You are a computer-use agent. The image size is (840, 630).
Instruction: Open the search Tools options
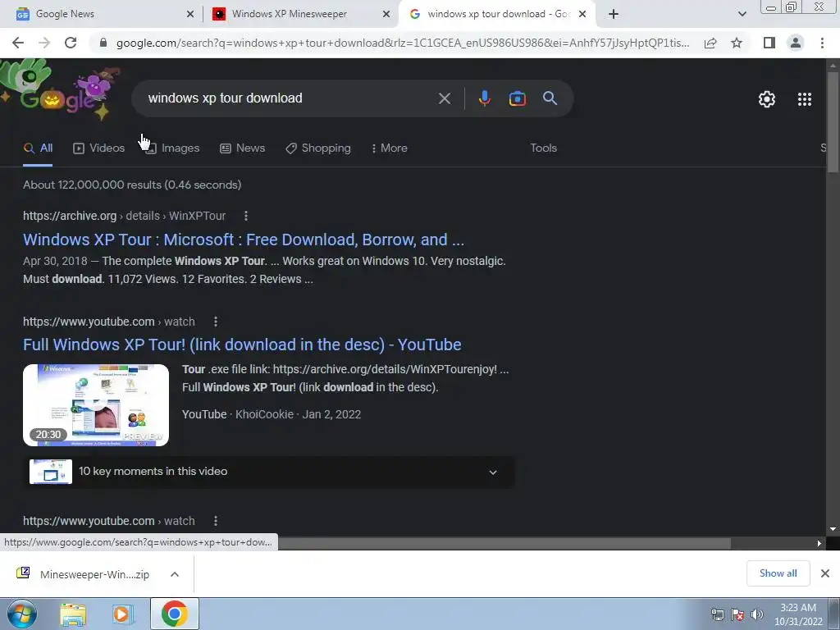coord(543,148)
